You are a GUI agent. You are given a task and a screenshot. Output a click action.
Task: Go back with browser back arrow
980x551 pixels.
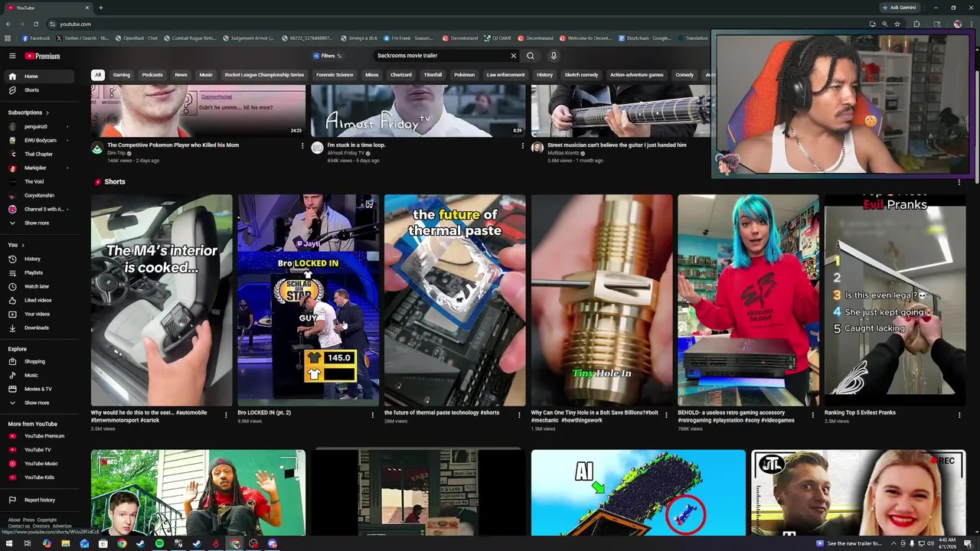click(8, 24)
